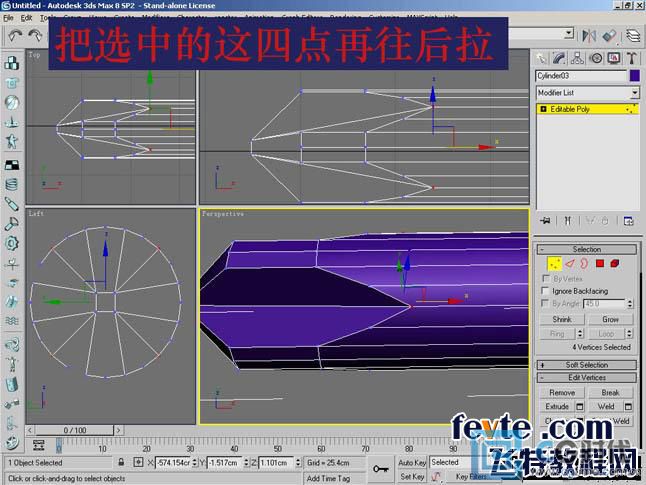This screenshot has width=646, height=485.
Task: Select Border sub-object level
Action: pos(585,264)
